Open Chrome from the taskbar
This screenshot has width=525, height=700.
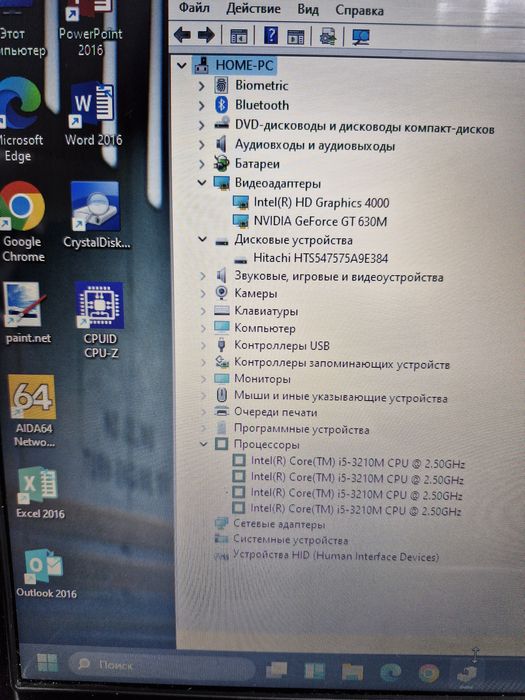click(x=429, y=674)
